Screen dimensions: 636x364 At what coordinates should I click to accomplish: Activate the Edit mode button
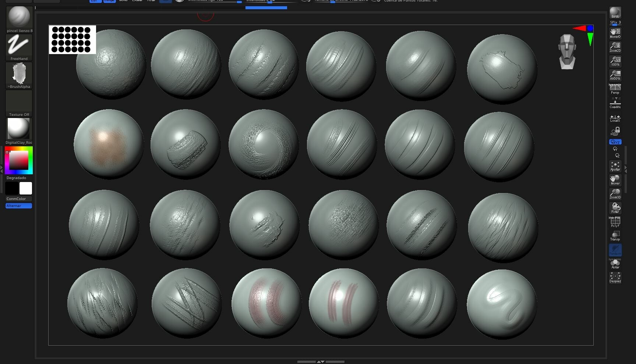point(95,1)
